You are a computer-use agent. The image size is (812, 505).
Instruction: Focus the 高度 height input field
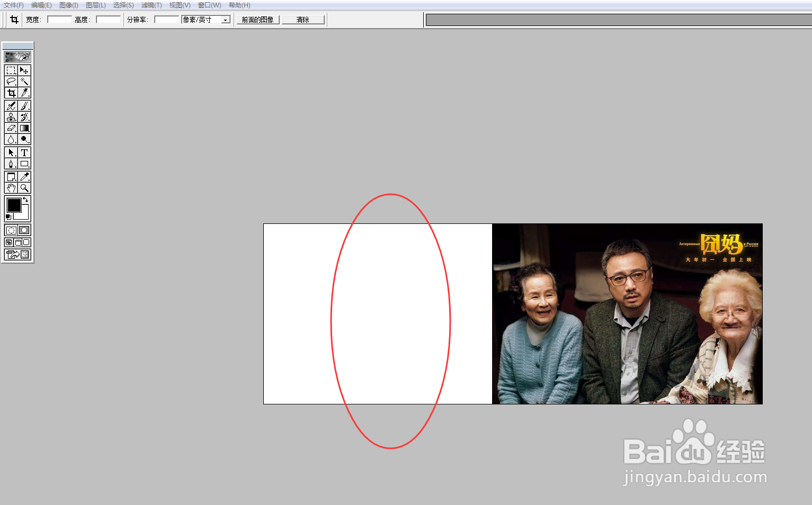108,20
